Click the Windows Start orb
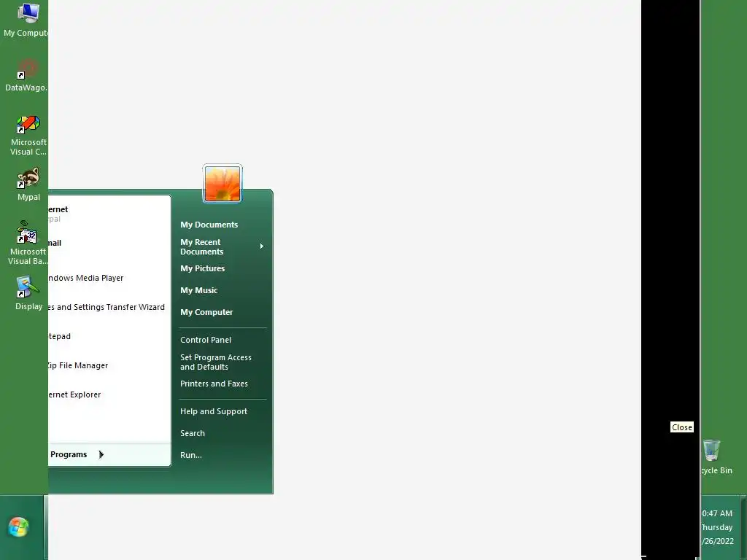Image resolution: width=747 pixels, height=560 pixels. tap(18, 527)
